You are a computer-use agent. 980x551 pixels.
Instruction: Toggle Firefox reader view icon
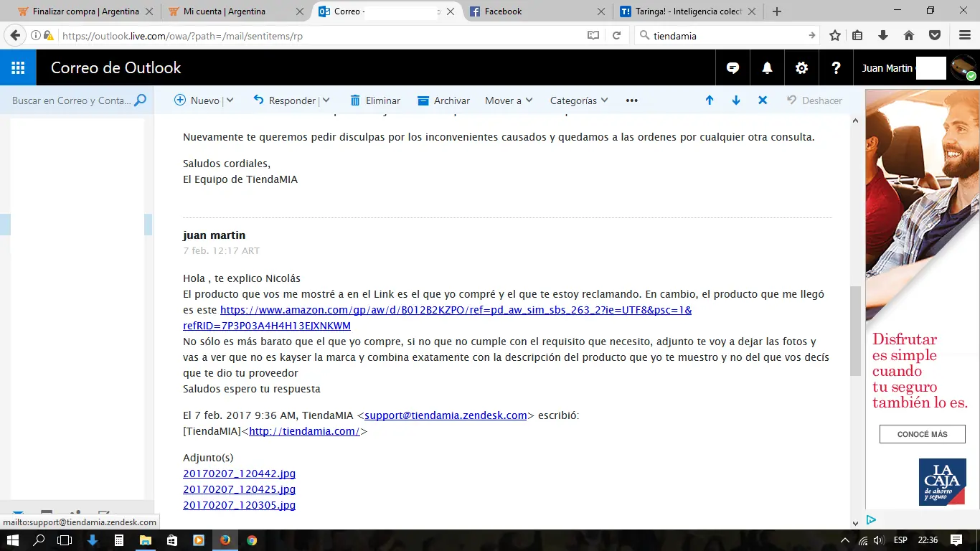593,35
